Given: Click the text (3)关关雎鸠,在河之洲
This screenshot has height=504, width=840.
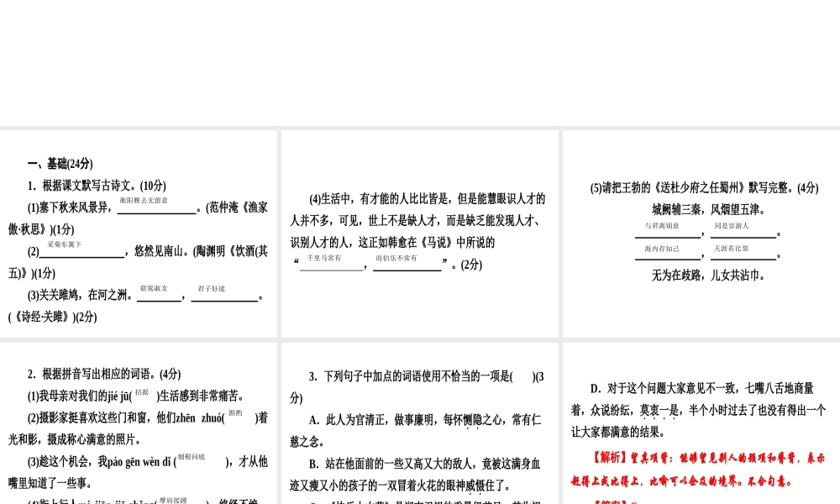Looking at the screenshot, I should pyautogui.click(x=81, y=295).
